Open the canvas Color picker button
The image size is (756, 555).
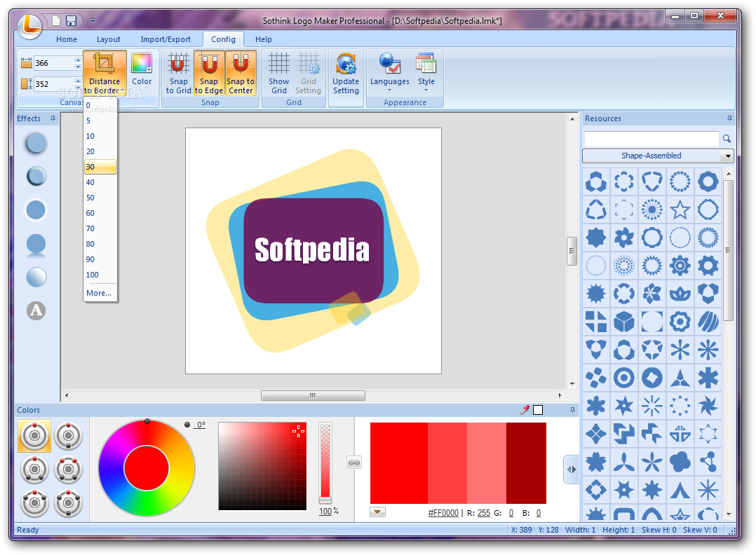click(142, 69)
